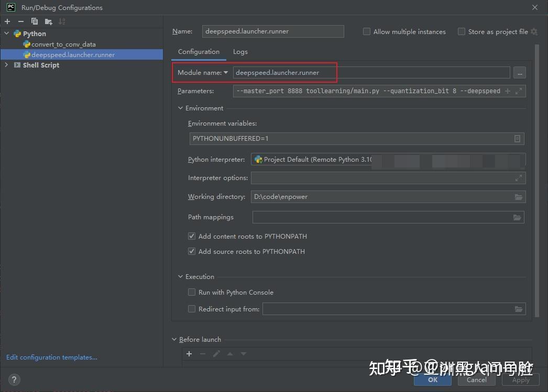The width and height of the screenshot is (548, 392).
Task: Click the help question mark icon
Action: (x=14, y=379)
